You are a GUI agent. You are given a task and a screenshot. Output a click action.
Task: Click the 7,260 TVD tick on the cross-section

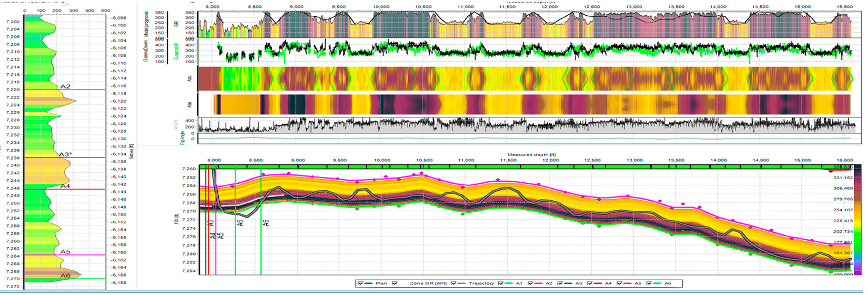pyautogui.click(x=189, y=169)
